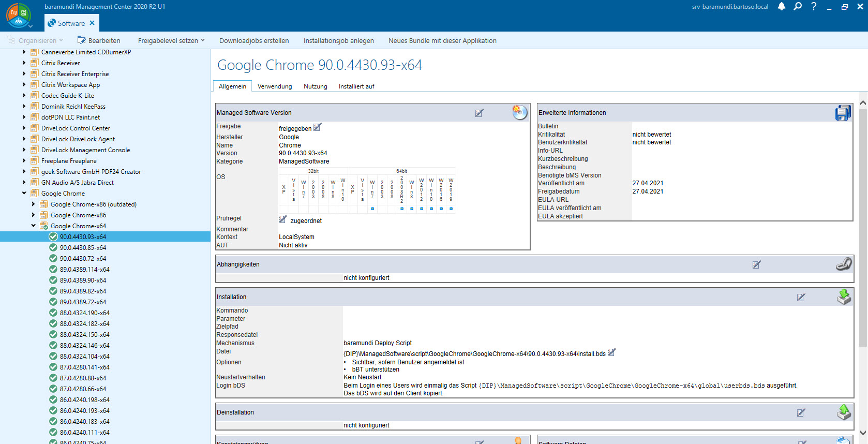The image size is (868, 444).
Task: Expand Dominik Reichl KeePass node
Action: click(x=24, y=106)
